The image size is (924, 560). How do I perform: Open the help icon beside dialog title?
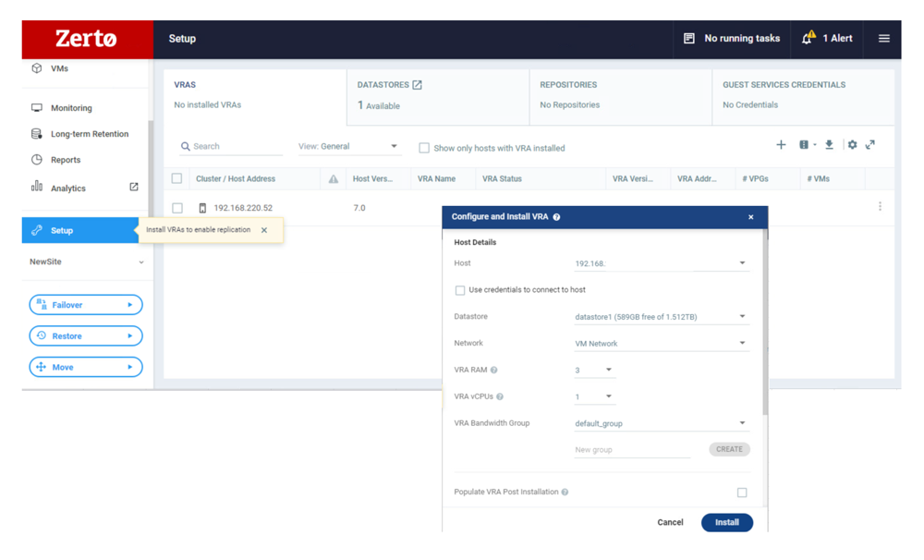556,217
